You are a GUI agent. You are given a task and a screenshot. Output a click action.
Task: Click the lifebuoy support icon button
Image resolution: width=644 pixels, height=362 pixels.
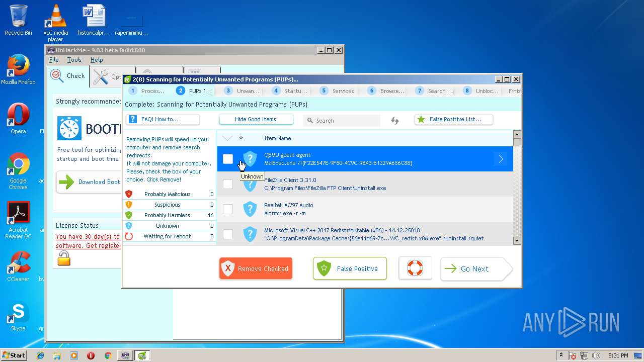tap(415, 268)
